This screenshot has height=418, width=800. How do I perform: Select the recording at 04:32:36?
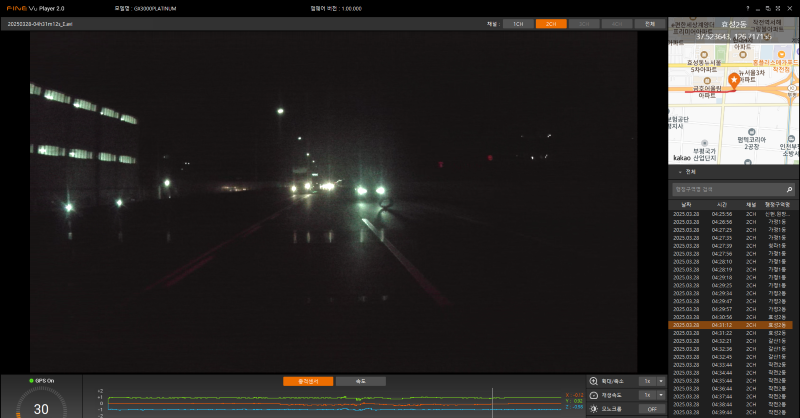(x=731, y=349)
